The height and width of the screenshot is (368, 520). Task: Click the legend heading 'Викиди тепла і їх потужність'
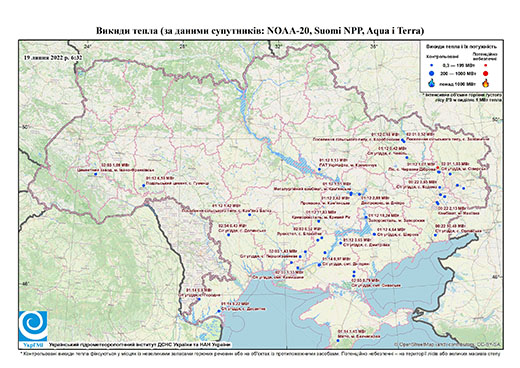point(461,46)
